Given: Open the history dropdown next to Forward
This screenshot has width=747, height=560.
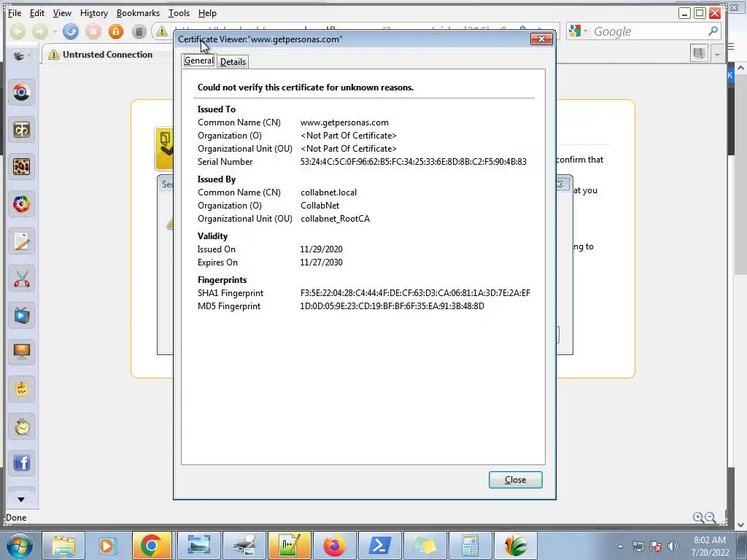Looking at the screenshot, I should (x=55, y=32).
